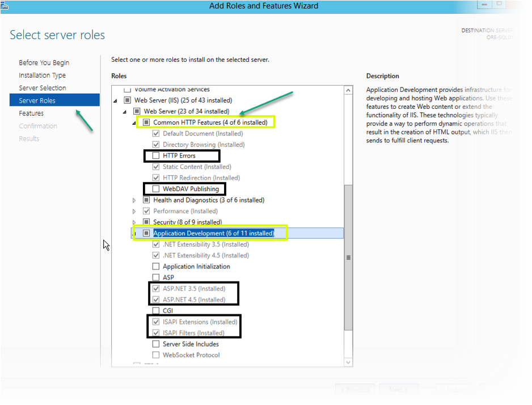Go to the Features step
Image resolution: width=532 pixels, height=405 pixels.
pyautogui.click(x=31, y=113)
